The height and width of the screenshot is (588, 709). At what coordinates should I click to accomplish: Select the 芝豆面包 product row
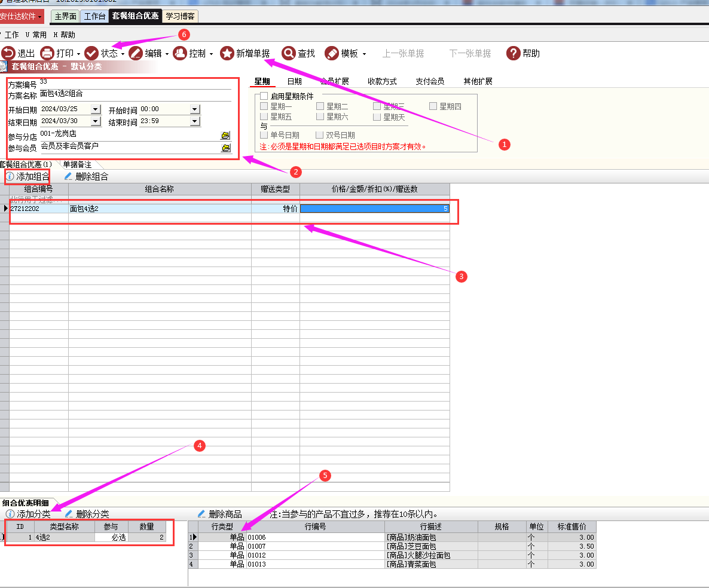point(392,546)
